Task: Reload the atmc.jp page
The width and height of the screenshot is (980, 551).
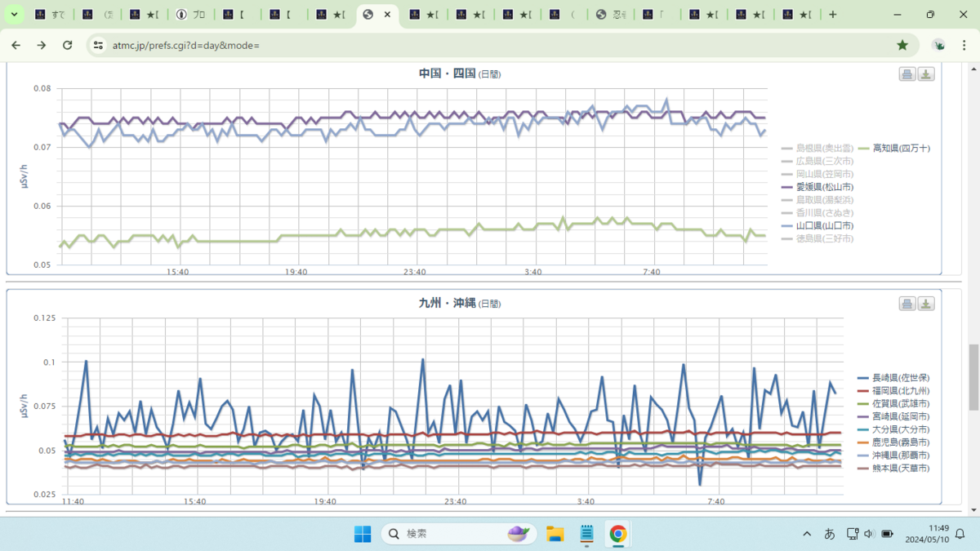Action: [67, 45]
